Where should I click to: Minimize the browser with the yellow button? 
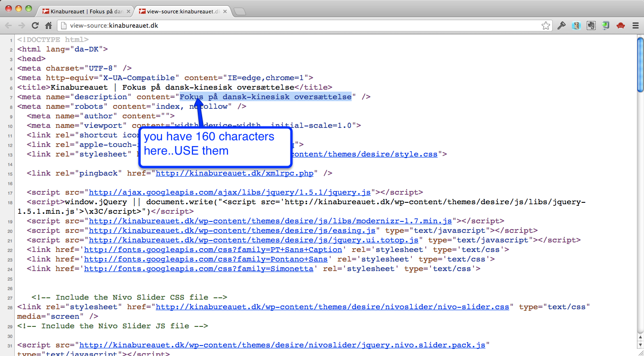point(19,9)
